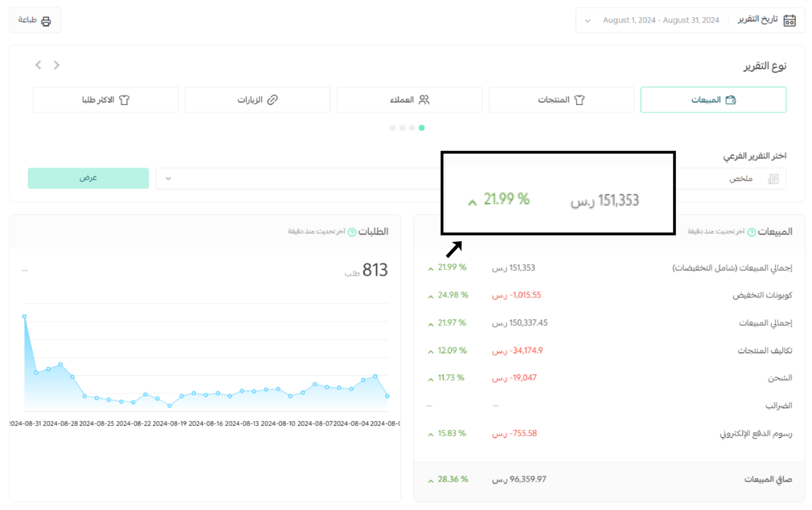This screenshot has height=510, width=812.
Task: Select the active green carousel dot
Action: 422,128
